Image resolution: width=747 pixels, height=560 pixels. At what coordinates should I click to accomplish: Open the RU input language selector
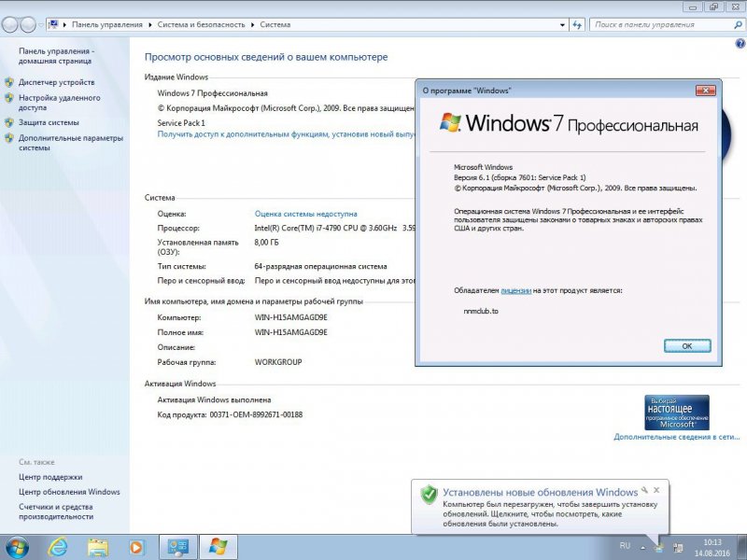tap(625, 546)
